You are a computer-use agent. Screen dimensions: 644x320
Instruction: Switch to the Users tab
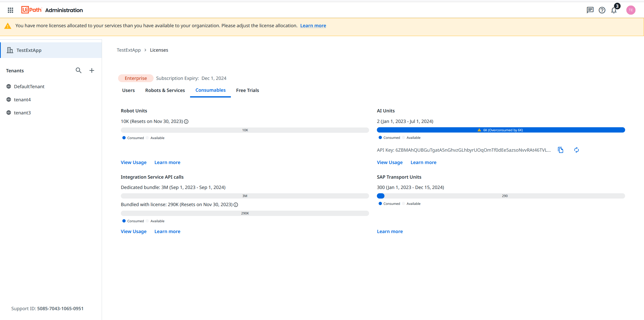[128, 90]
